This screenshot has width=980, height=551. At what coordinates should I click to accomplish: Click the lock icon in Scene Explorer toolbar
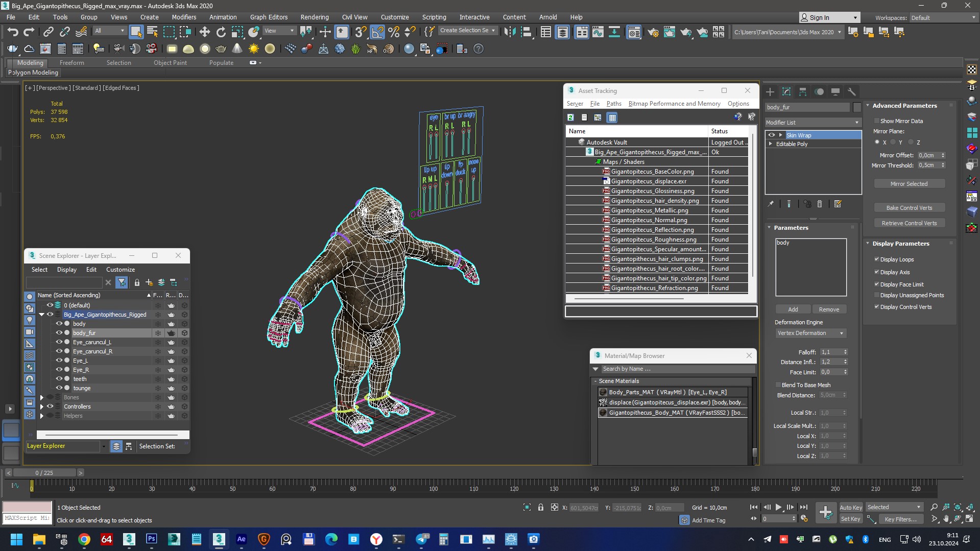click(x=137, y=282)
